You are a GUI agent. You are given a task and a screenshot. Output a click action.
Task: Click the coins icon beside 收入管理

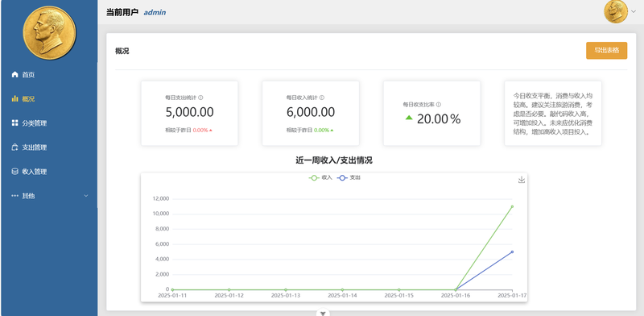click(14, 172)
